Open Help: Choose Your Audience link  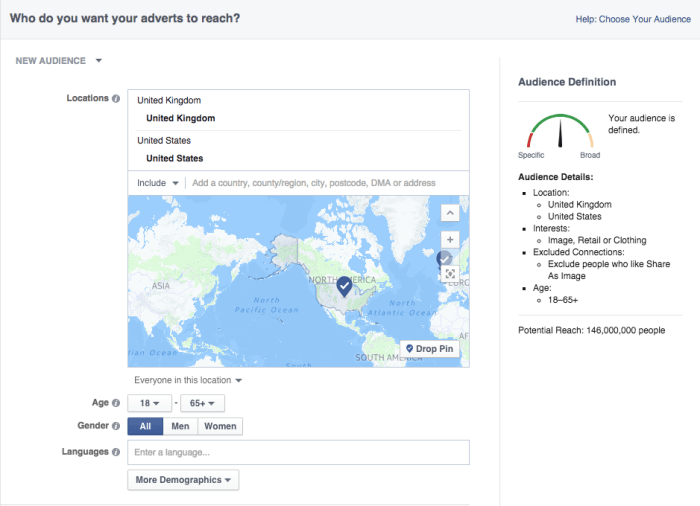pos(633,19)
